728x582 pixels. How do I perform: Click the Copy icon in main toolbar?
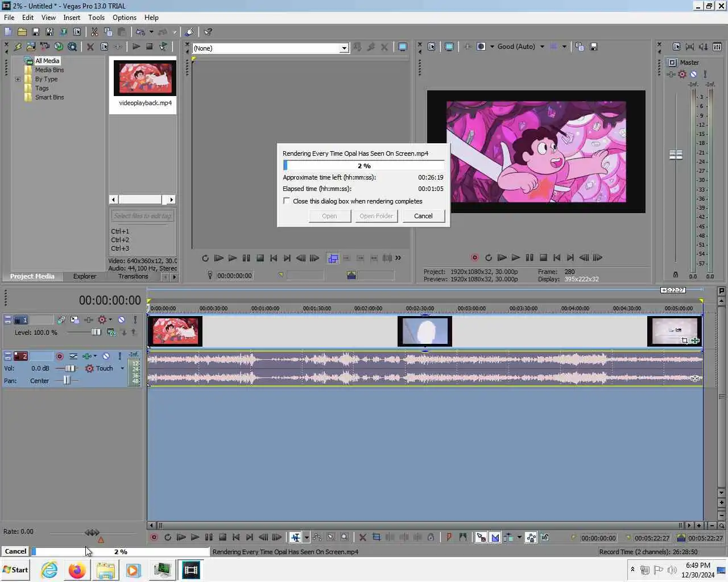(x=108, y=32)
